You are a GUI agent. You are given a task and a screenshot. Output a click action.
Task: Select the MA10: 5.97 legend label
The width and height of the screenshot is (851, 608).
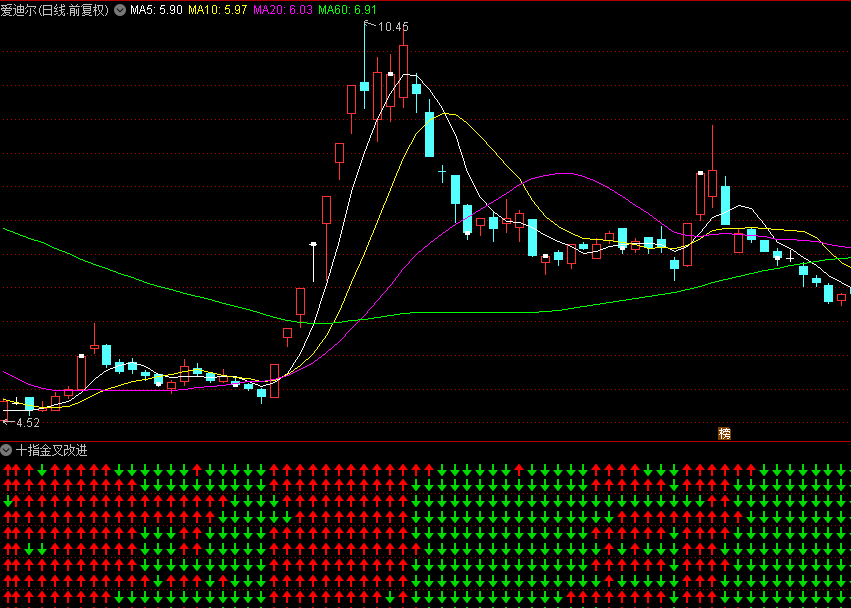point(218,10)
